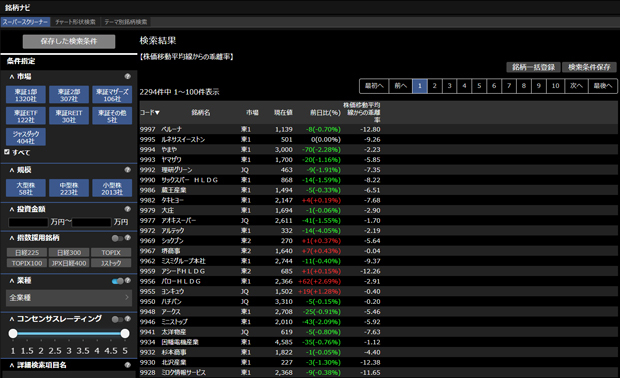The height and width of the screenshot is (378, 620).
Task: Open help icon for コンセンサスレーティング section
Action: pyautogui.click(x=128, y=319)
